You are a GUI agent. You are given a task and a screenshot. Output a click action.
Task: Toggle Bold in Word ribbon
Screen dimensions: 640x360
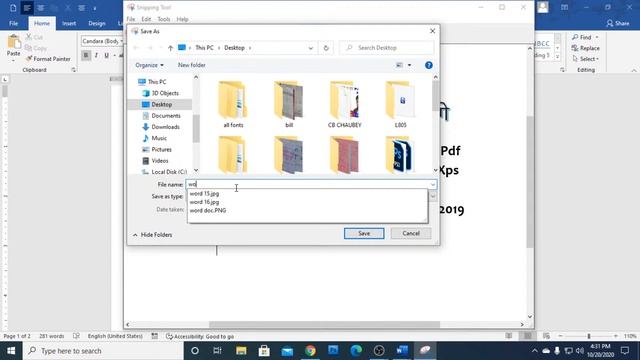pos(86,55)
